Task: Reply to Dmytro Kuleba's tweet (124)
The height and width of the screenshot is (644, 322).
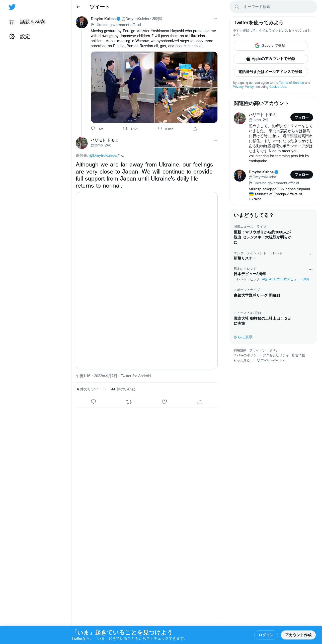Action: pos(93,129)
